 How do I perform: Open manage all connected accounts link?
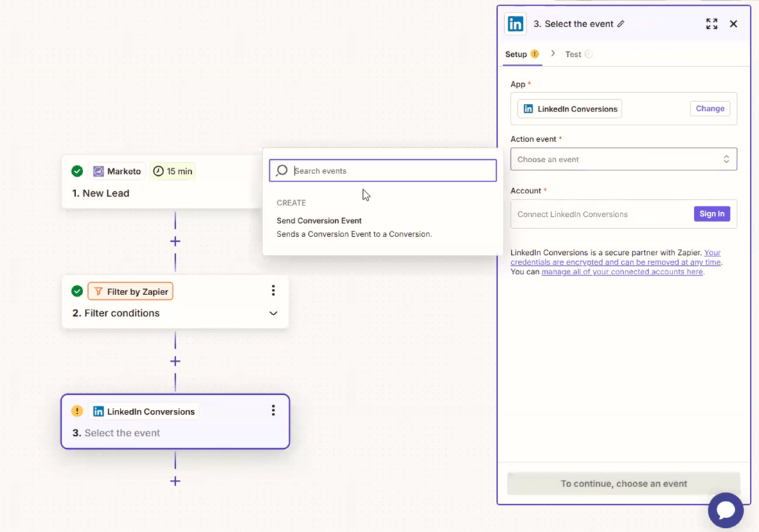pyautogui.click(x=622, y=272)
